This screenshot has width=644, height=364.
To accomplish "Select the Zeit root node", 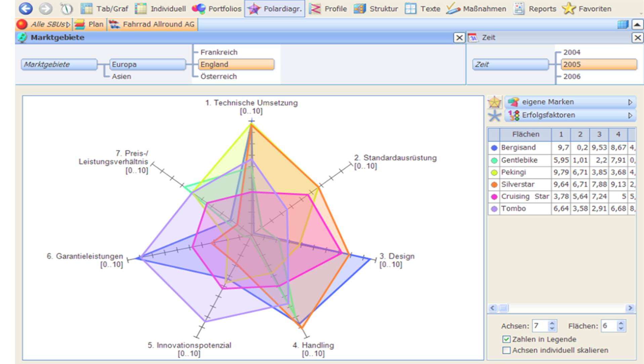I will [510, 64].
